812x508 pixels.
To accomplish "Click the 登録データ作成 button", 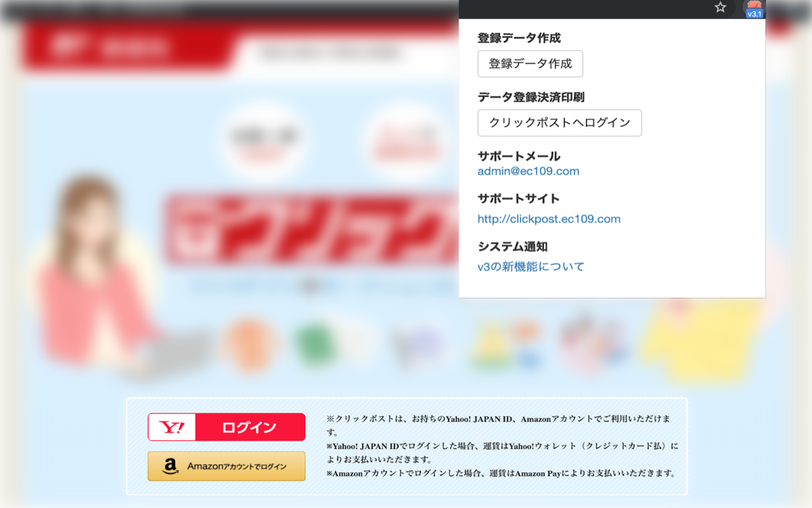I will 530,63.
